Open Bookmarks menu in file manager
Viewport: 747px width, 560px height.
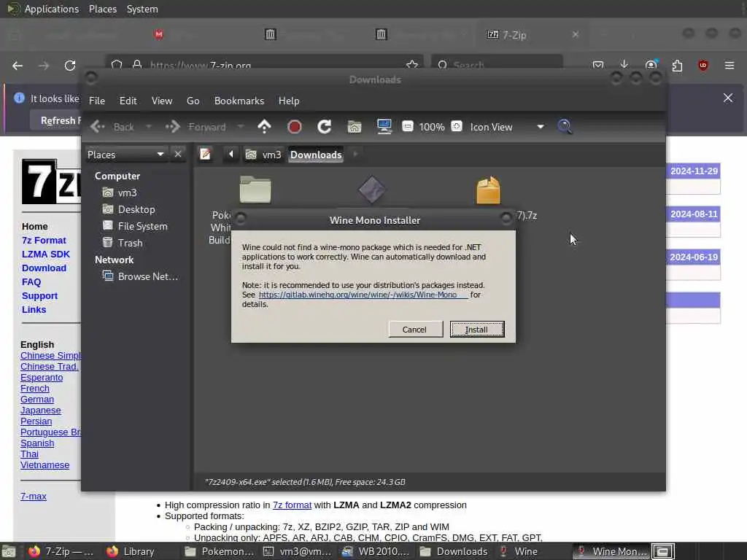(x=239, y=101)
